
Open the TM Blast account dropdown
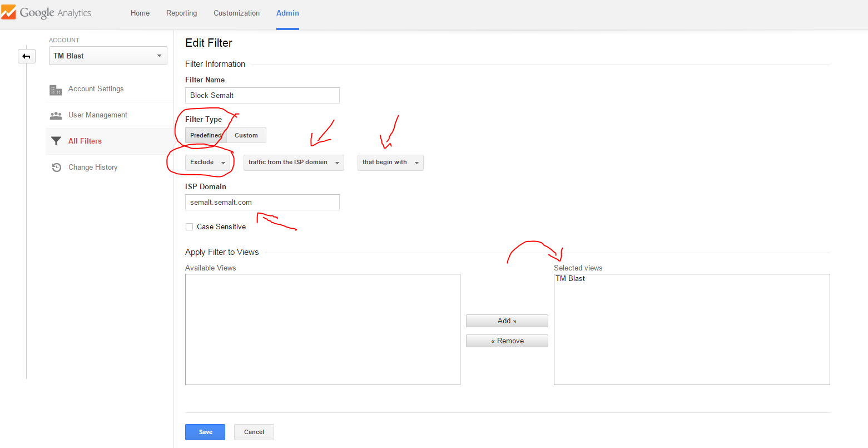click(x=108, y=56)
